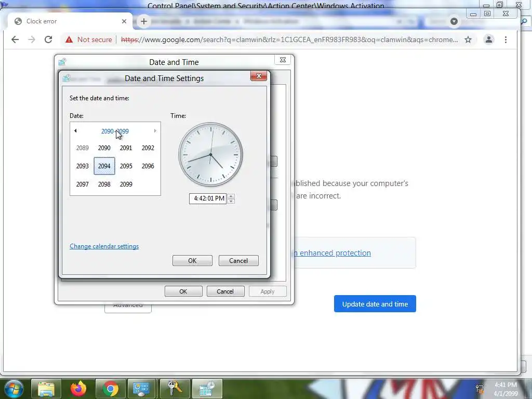Go forward in Chrome browser
Screen dimensions: 532x399
click(32, 39)
